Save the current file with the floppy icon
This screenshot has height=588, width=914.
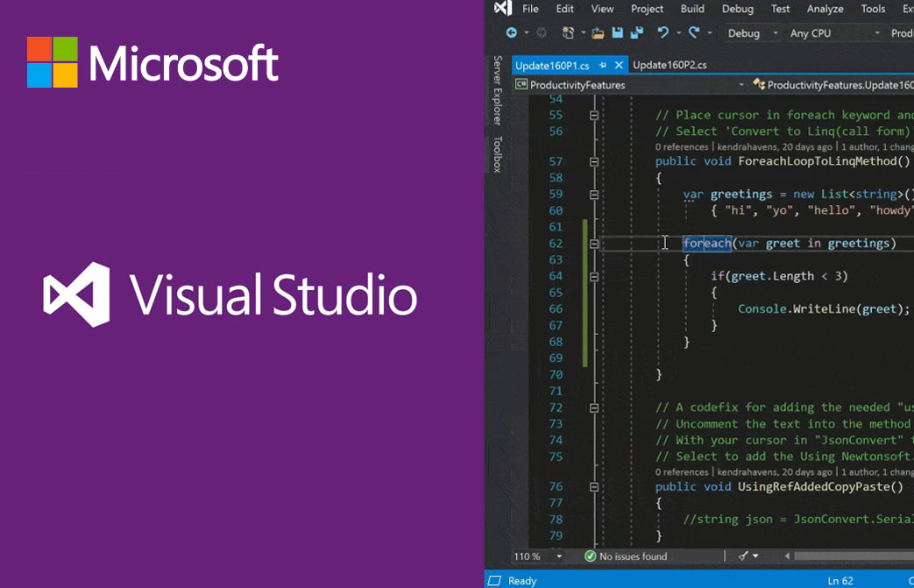click(617, 33)
